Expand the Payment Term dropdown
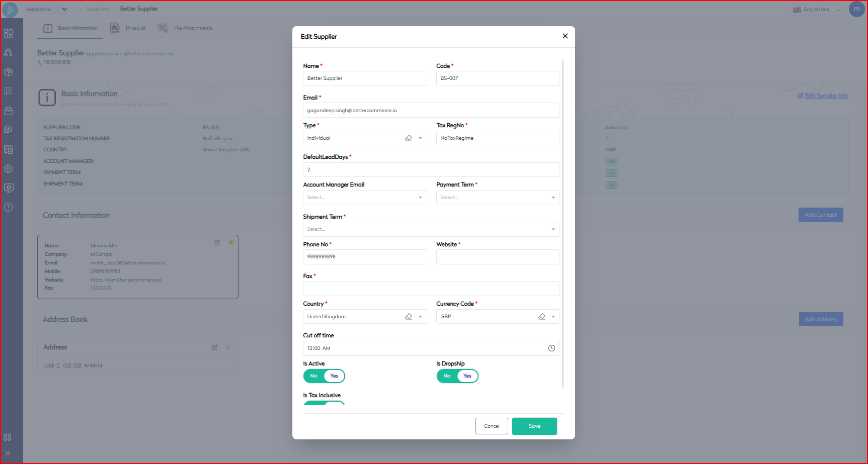 pyautogui.click(x=498, y=198)
